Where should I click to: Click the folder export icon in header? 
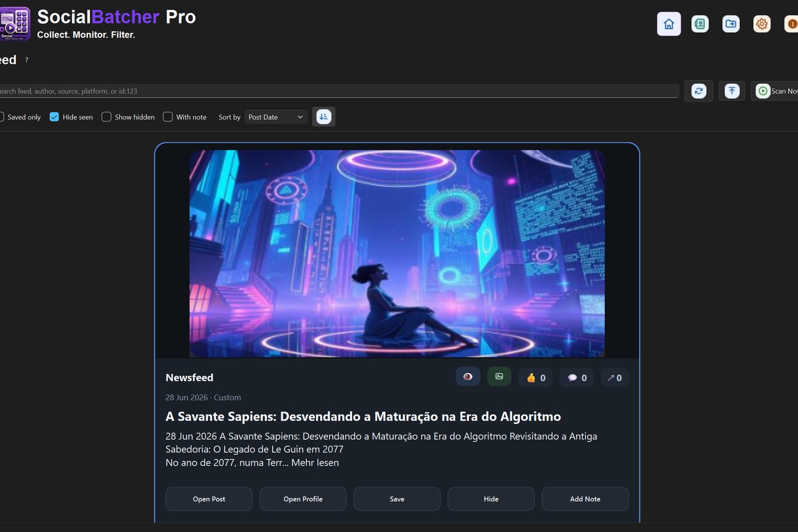click(x=731, y=24)
